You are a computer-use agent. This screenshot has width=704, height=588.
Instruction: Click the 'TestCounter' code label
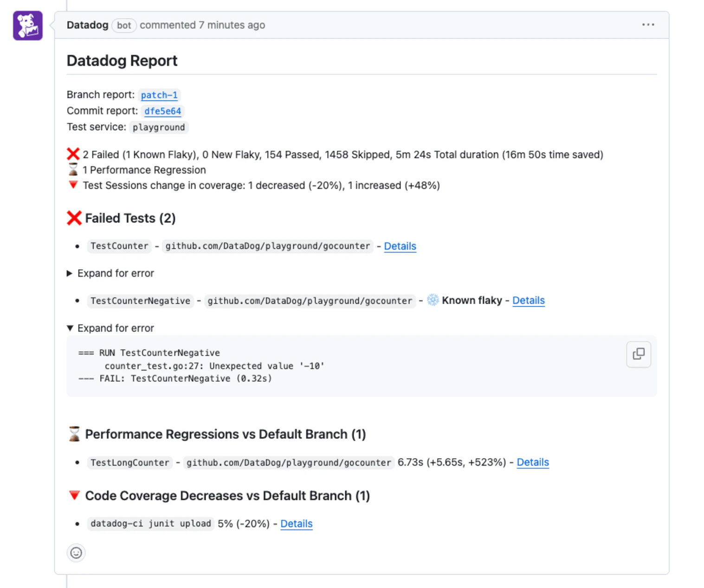pos(119,246)
